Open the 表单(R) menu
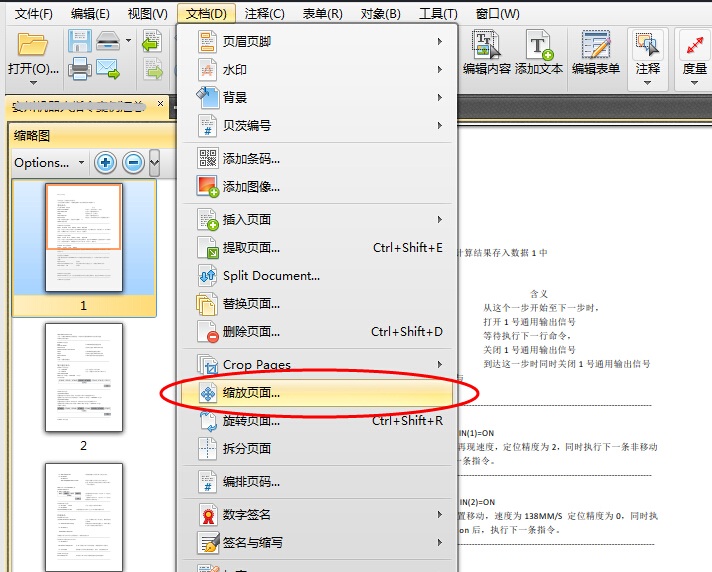Screen dimensions: 712x572 [322, 14]
